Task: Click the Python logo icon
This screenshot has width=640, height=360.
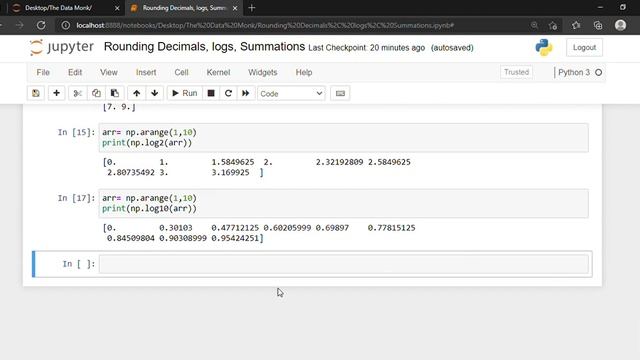Action: (544, 47)
